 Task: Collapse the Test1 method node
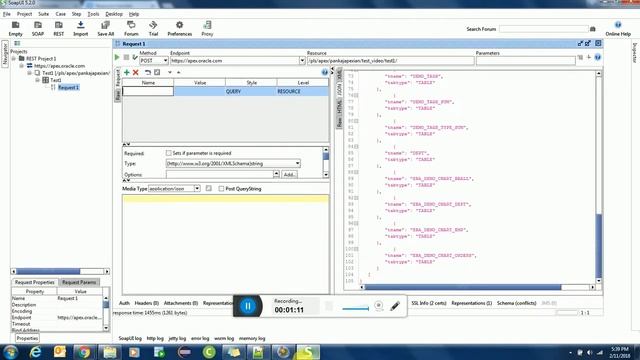click(x=37, y=80)
